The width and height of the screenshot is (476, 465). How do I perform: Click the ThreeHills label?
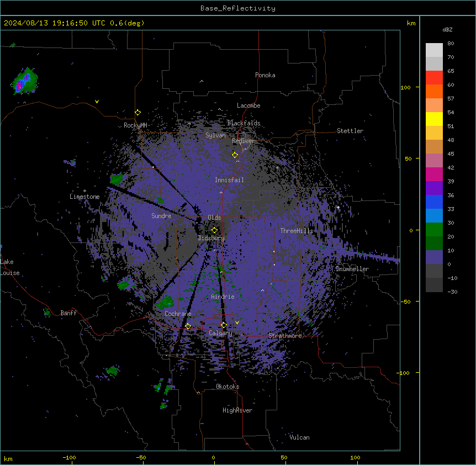click(x=297, y=231)
